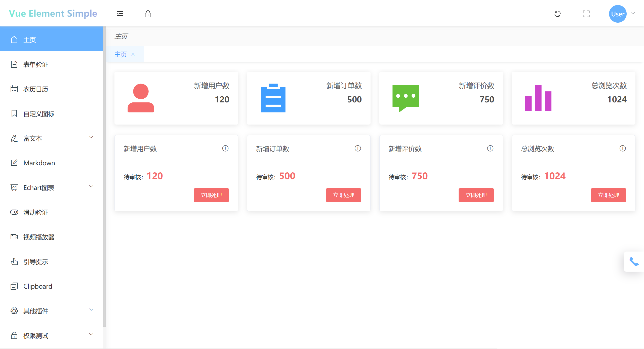Click the lock screen icon in the header
Image resolution: width=644 pixels, height=349 pixels.
[x=148, y=14]
